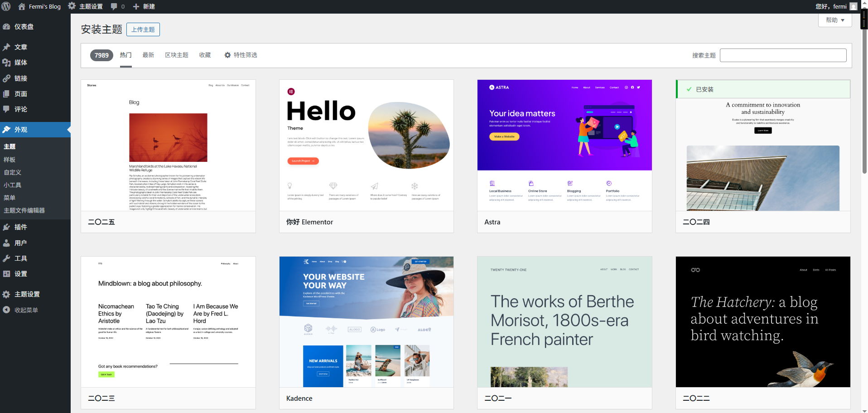Collapse sidebar with 收起菜单
Image resolution: width=868 pixels, height=413 pixels.
pyautogui.click(x=26, y=310)
